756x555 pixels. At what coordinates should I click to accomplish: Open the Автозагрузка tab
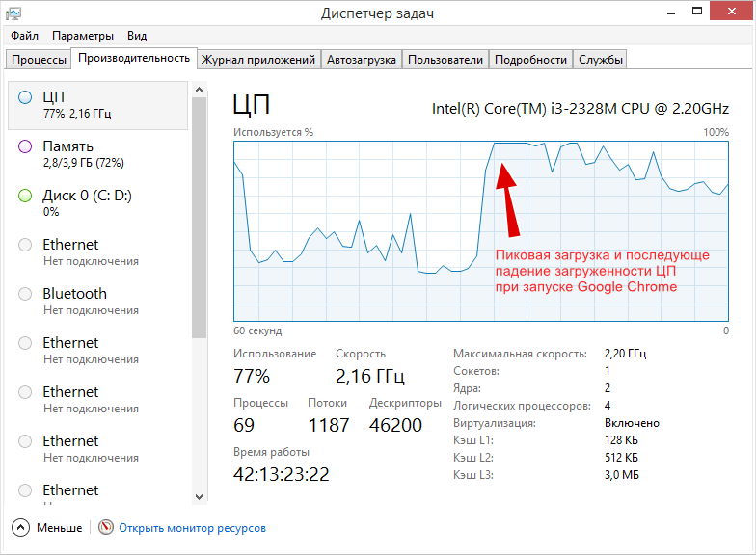click(362, 60)
